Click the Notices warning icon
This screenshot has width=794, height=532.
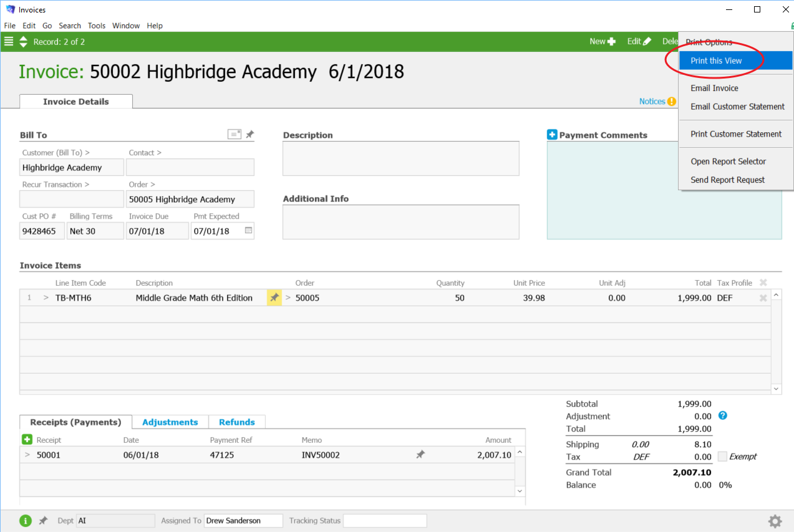tap(672, 101)
